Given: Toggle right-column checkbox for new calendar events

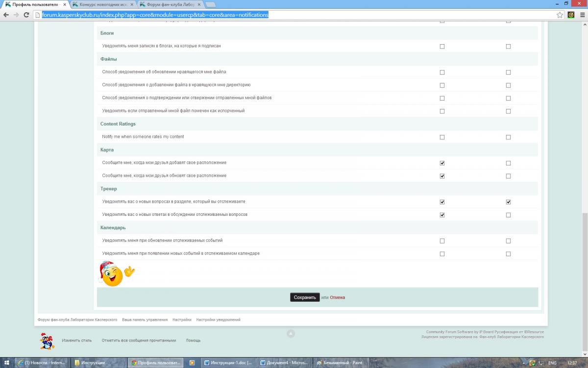Looking at the screenshot, I should [508, 254].
